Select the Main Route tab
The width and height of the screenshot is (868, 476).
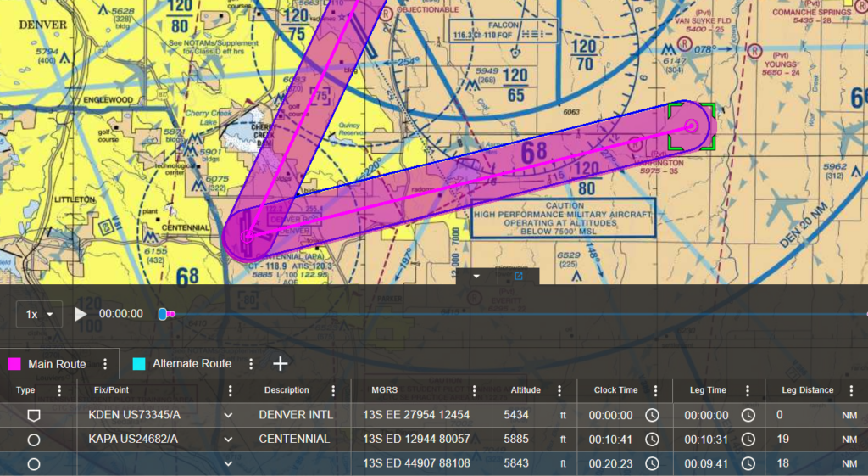[57, 364]
